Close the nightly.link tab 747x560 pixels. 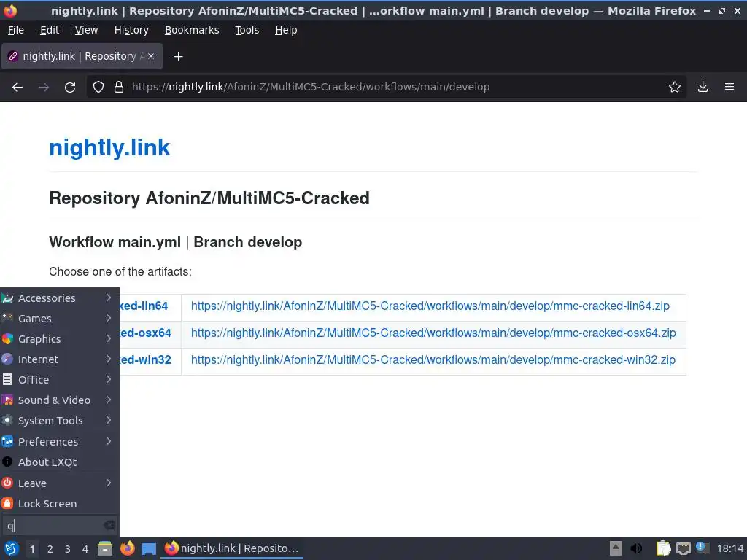150,56
